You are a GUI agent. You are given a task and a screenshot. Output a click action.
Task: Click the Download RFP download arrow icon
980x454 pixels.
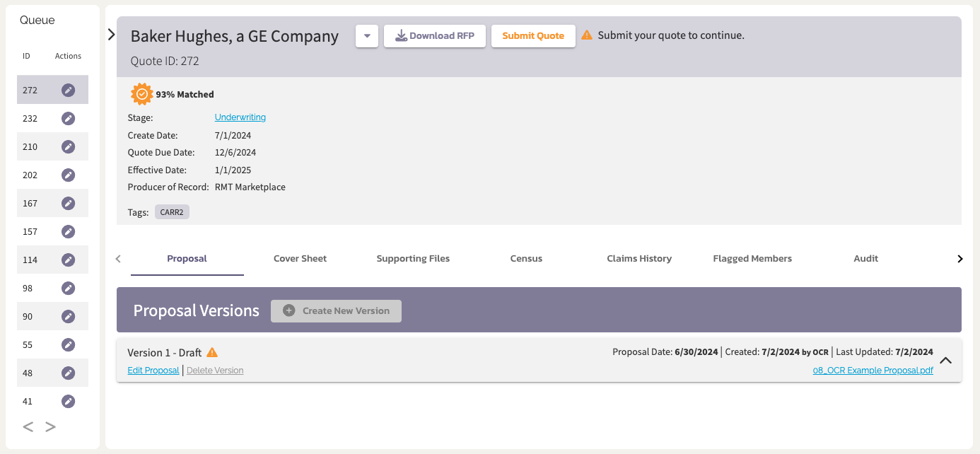402,35
